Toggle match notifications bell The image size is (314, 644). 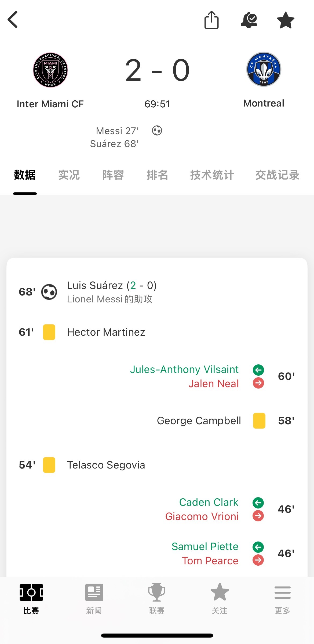click(249, 20)
